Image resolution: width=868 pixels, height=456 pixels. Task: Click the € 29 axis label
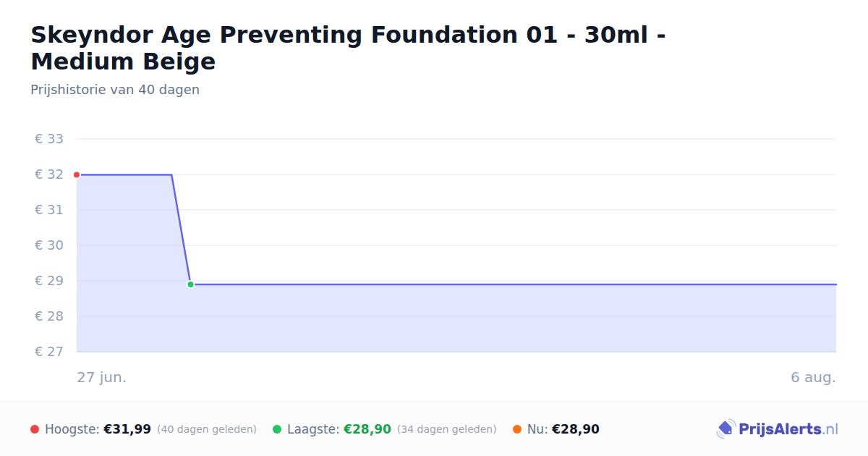click(48, 281)
